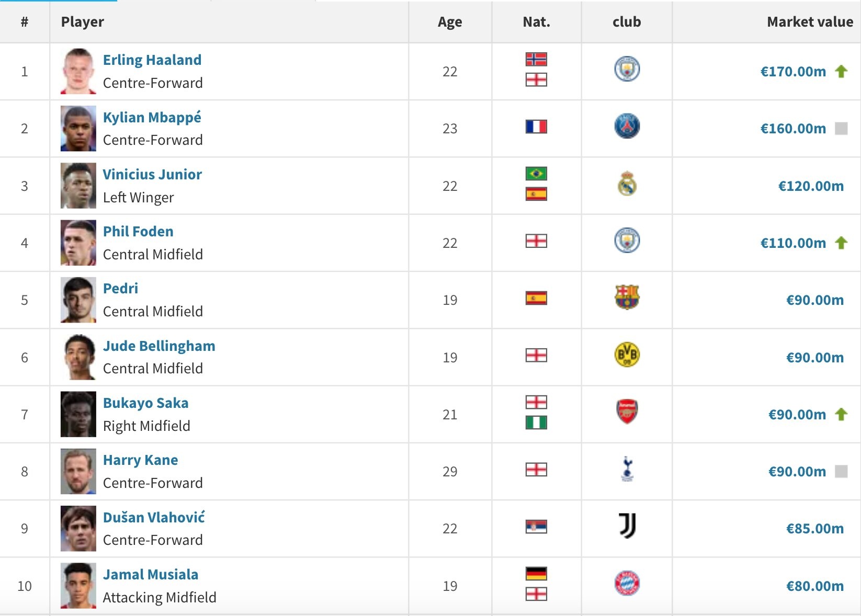Screen dimensions: 861x616
Task: Click Harry Kane's portrait thumbnail
Action: [x=78, y=471]
